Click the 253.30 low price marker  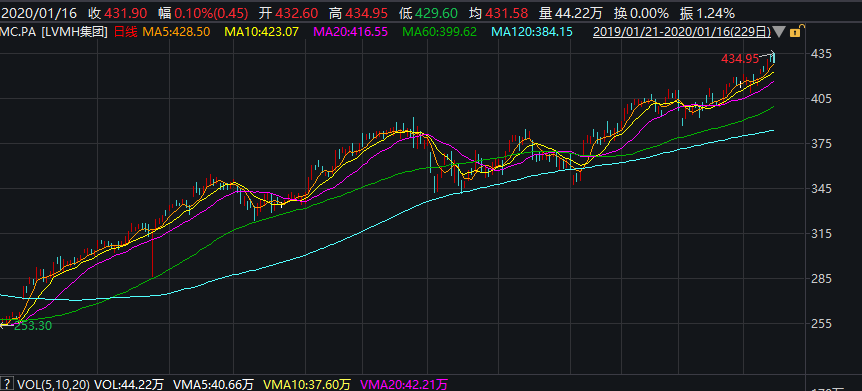click(x=33, y=326)
